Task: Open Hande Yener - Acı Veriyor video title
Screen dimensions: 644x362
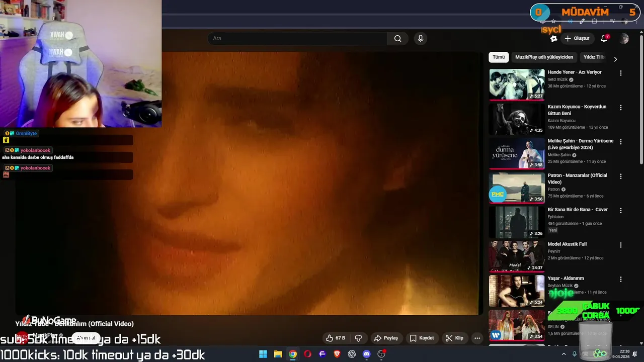Action: [575, 72]
